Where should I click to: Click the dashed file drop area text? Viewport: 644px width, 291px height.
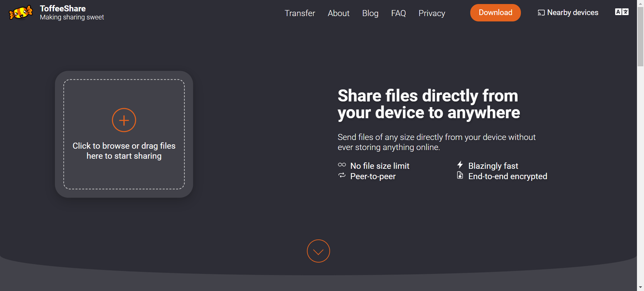click(x=124, y=151)
